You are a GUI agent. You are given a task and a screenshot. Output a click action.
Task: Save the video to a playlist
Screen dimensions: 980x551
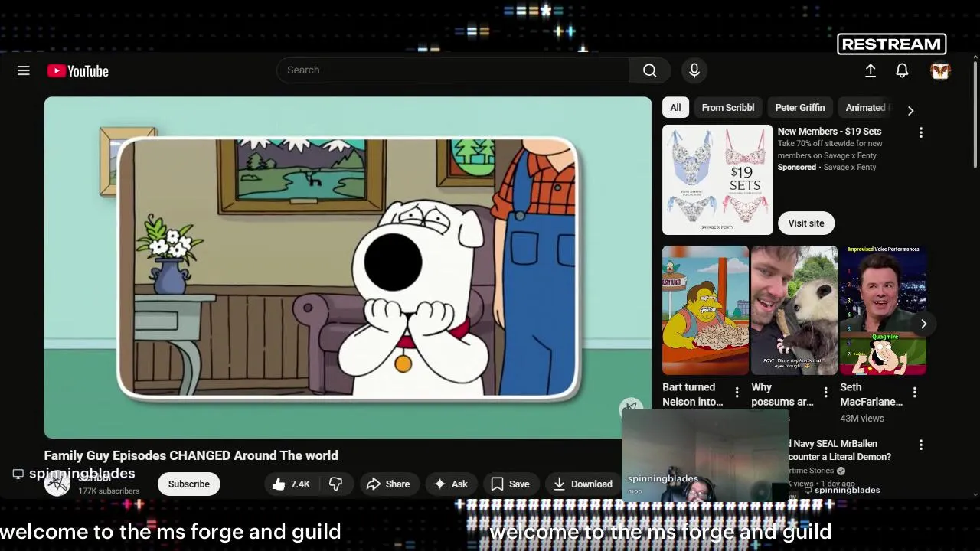[510, 484]
